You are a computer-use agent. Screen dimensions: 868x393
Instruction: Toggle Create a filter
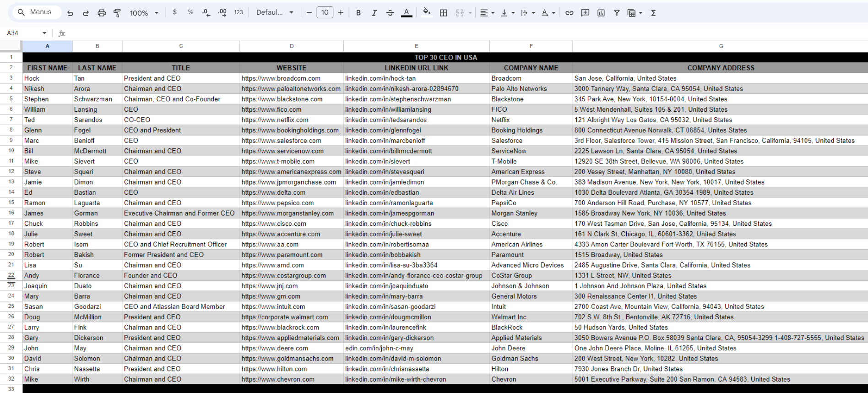pos(617,13)
